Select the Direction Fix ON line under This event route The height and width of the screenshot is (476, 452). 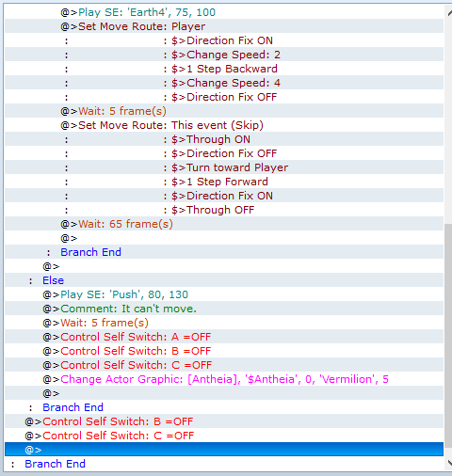(x=224, y=196)
